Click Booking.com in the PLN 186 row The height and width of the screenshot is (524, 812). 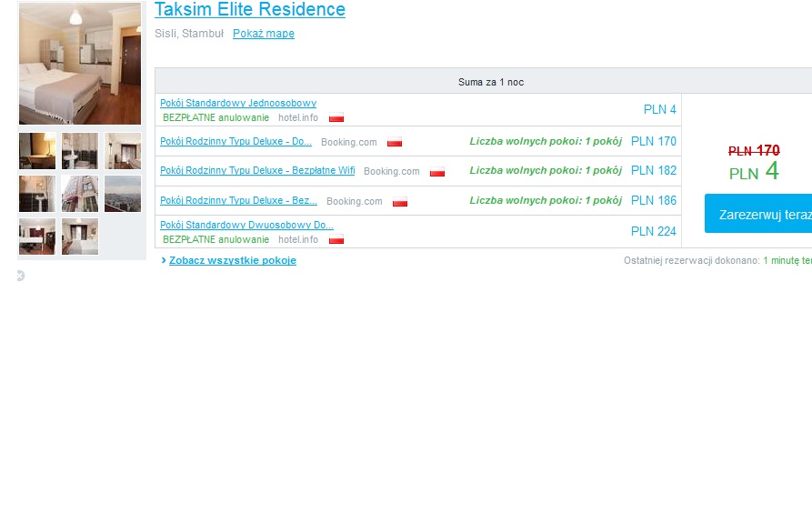(x=355, y=202)
